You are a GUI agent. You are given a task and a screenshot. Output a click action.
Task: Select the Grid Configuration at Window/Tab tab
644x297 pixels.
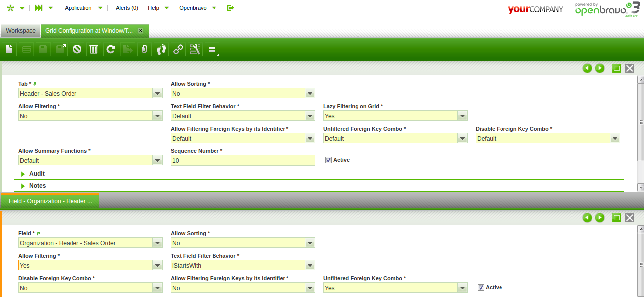click(89, 31)
